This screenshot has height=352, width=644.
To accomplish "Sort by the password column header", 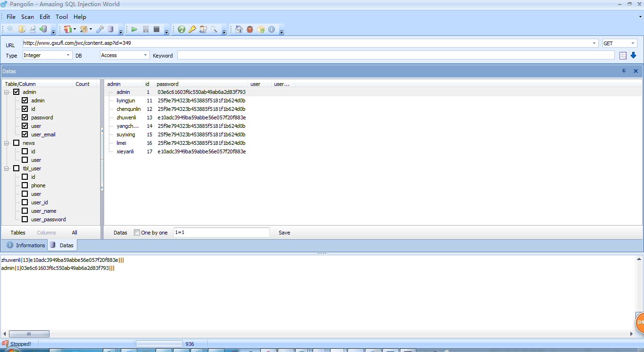I will coord(201,84).
